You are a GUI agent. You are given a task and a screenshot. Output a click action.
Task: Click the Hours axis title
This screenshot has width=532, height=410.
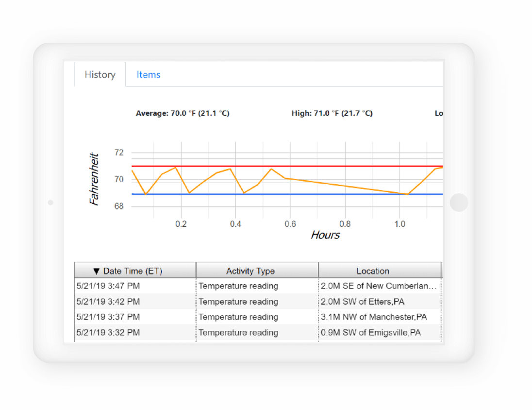click(x=325, y=235)
